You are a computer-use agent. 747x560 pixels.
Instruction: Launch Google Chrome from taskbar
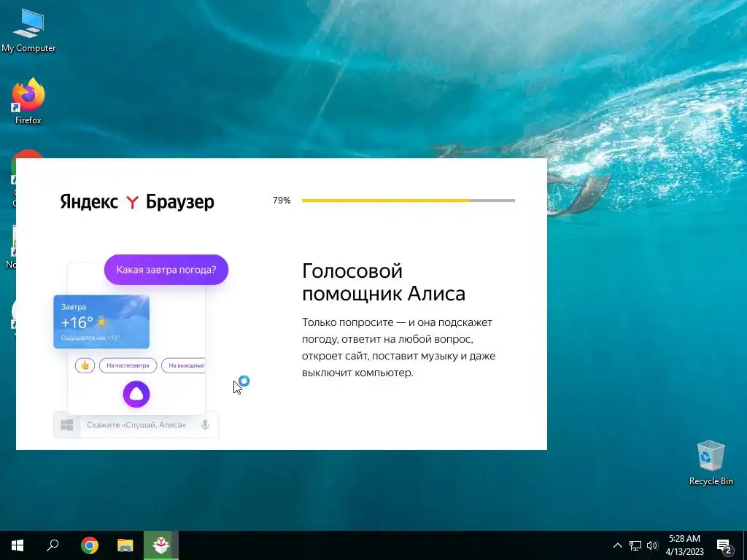(x=89, y=545)
